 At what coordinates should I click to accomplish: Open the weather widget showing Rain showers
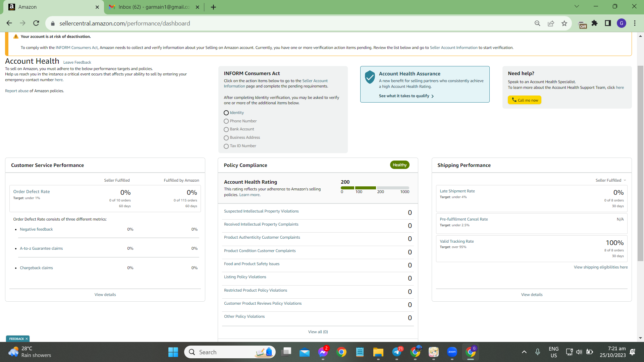coord(30,352)
